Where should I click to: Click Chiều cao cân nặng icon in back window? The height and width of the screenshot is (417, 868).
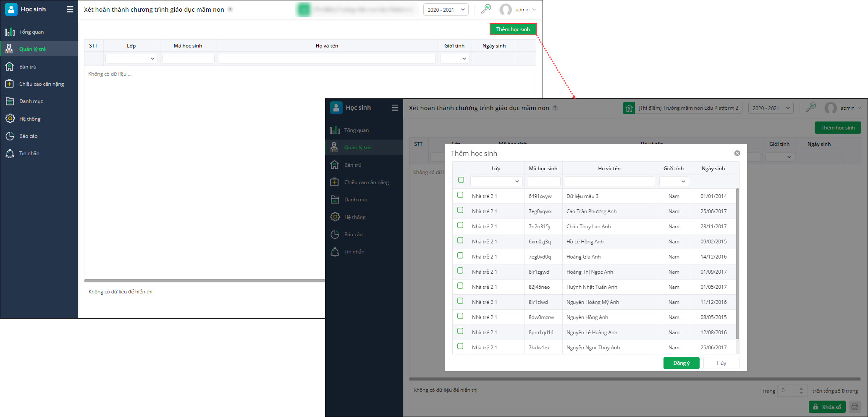click(10, 84)
